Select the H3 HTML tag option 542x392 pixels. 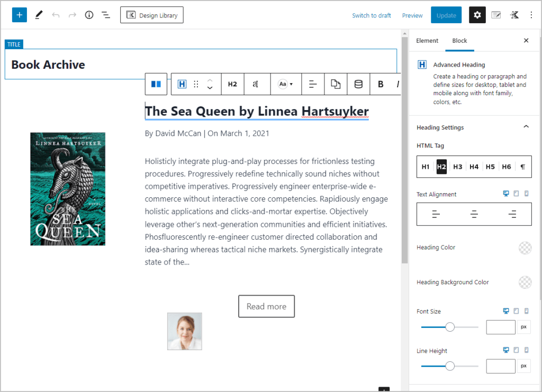click(458, 167)
